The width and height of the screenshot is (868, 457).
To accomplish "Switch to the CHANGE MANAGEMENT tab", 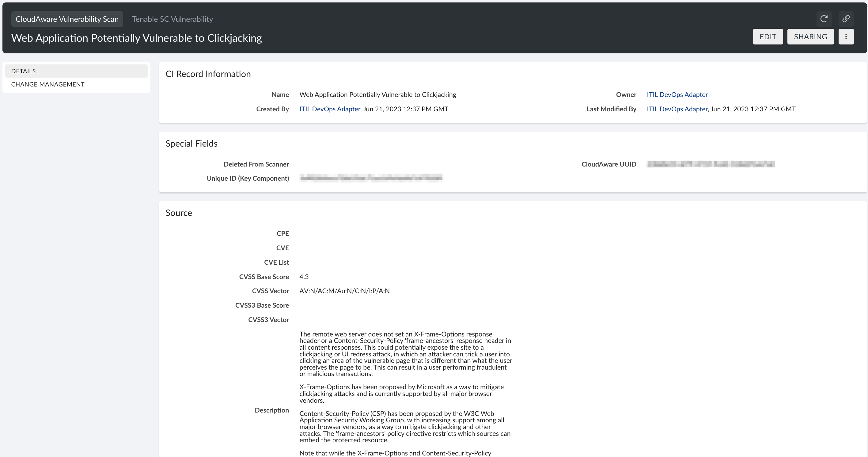I will coord(47,84).
